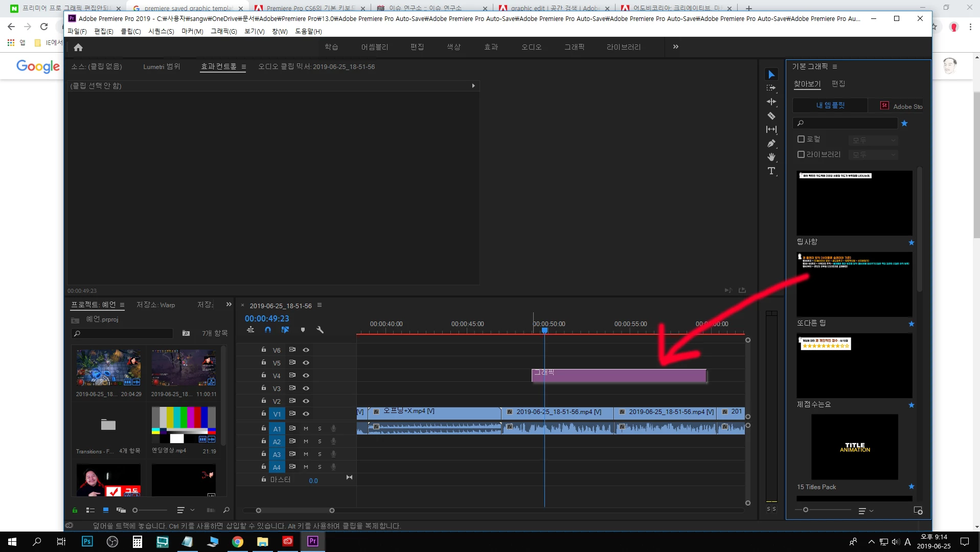Switch to the 편집 workspace
Screen dimensions: 980x552
[x=417, y=47]
